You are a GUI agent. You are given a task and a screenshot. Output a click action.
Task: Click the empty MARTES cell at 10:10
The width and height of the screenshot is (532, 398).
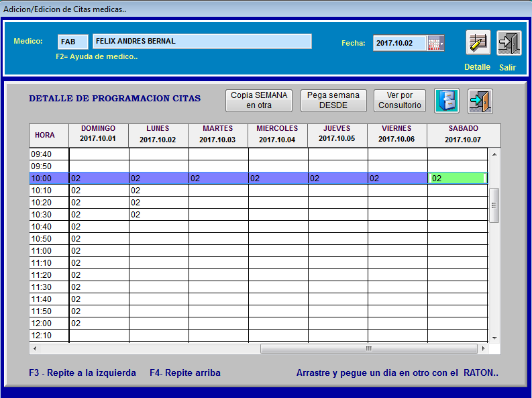[x=219, y=191]
